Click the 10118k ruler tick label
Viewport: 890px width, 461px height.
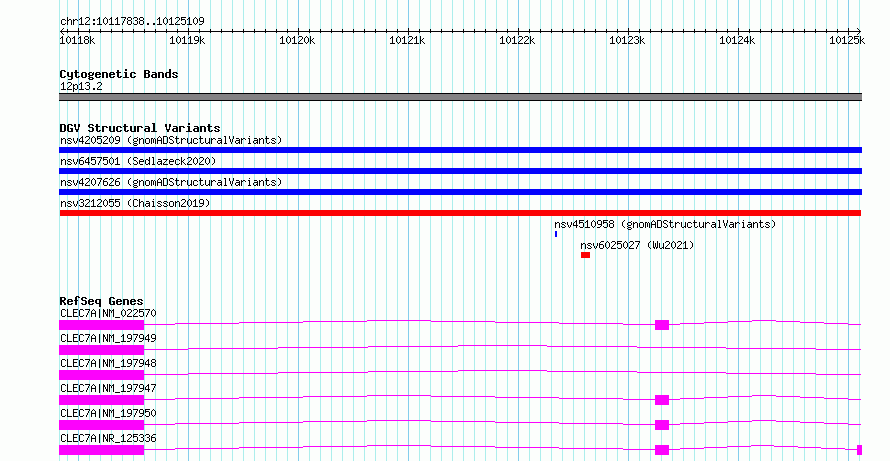[77, 40]
